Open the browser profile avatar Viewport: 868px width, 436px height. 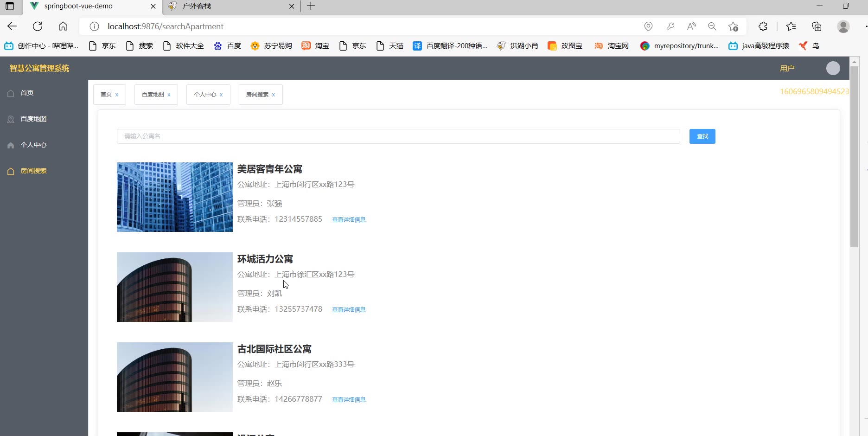click(x=843, y=26)
